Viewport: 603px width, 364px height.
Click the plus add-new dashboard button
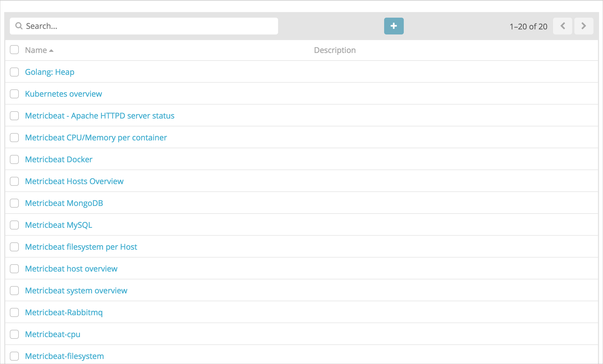[x=394, y=26]
